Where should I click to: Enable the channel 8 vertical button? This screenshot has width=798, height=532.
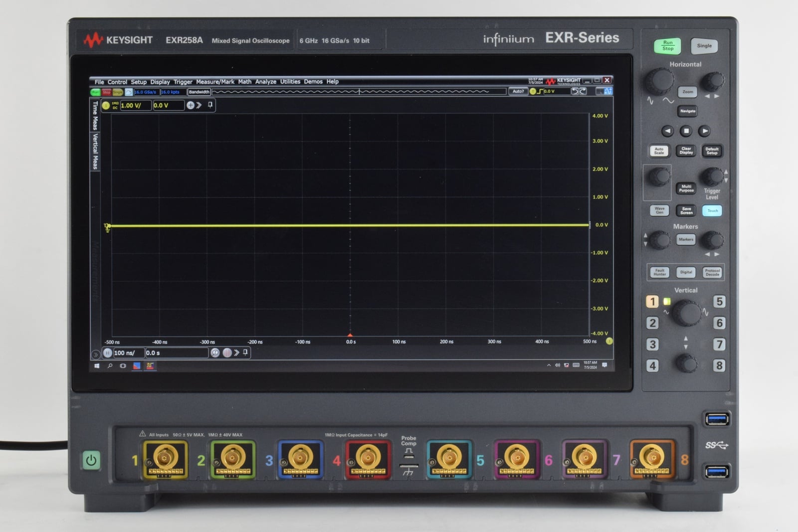click(719, 365)
